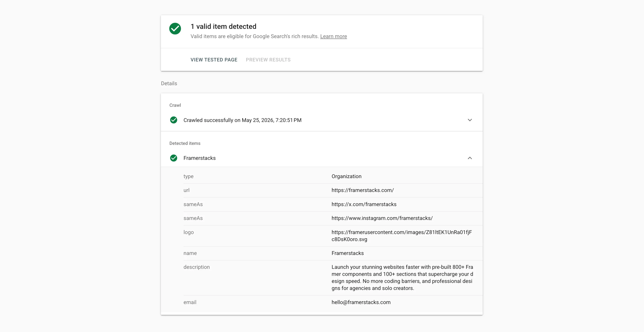644x332 pixels.
Task: Click the Detected items label
Action: tap(185, 143)
